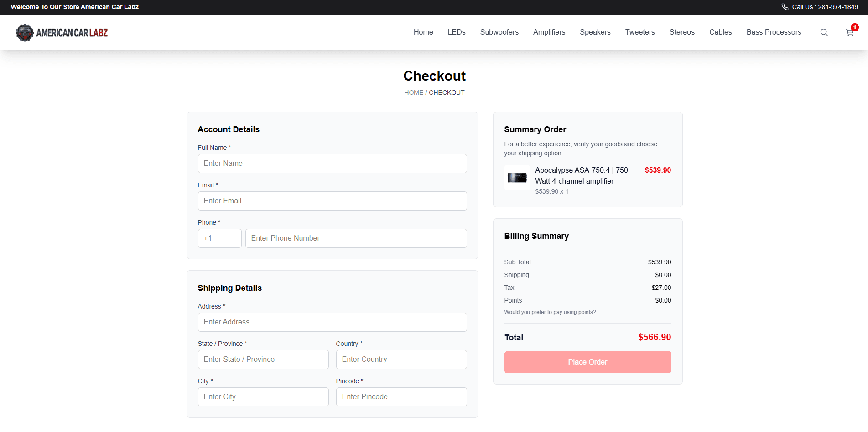Click 'Would you prefer to pay using points?'
Image resolution: width=868 pixels, height=432 pixels.
[550, 312]
